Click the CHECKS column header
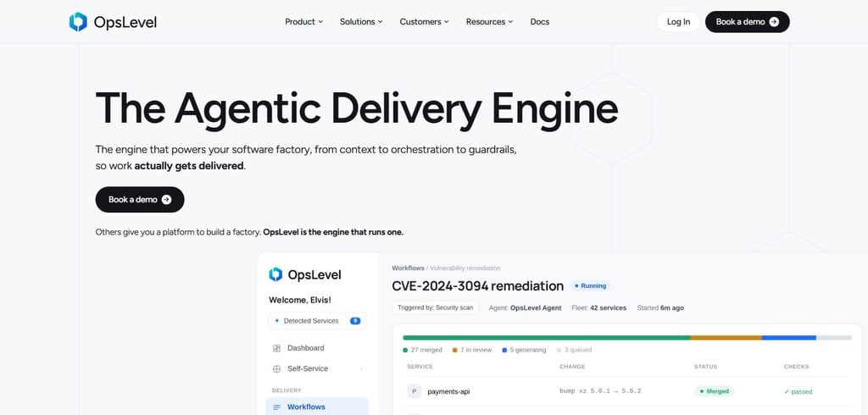The image size is (868, 415). [x=796, y=367]
